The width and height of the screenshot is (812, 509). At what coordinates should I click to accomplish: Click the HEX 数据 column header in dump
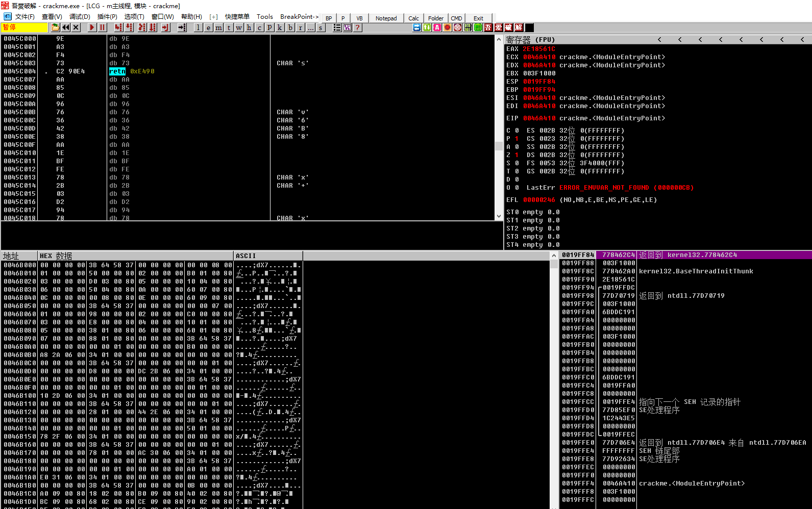tap(135, 256)
